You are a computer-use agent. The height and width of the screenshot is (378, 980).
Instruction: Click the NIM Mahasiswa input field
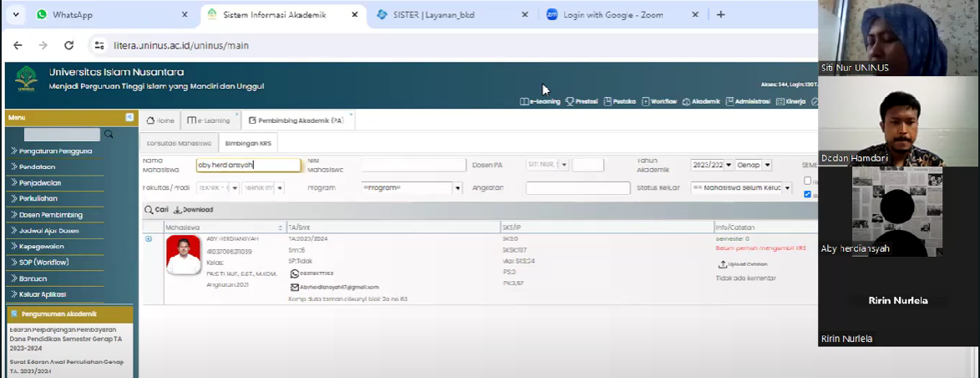413,166
